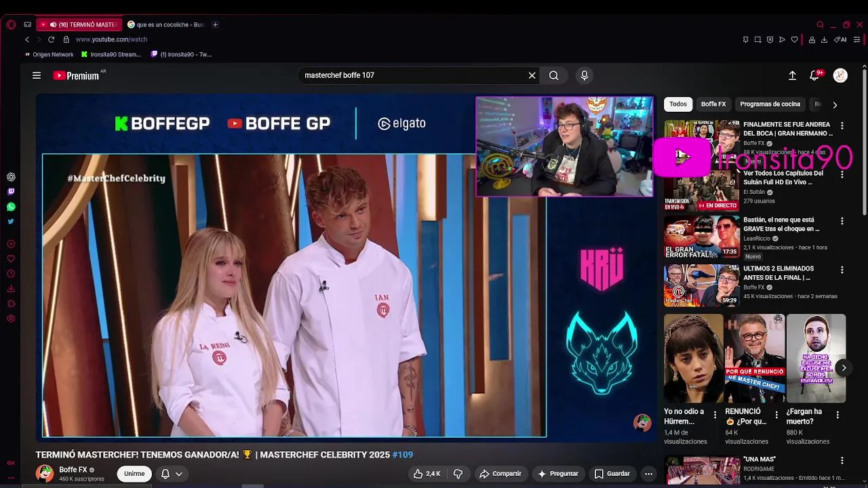Screen dimensions: 868x488
Task: Submit search with the magnifier button
Action: coord(554,75)
